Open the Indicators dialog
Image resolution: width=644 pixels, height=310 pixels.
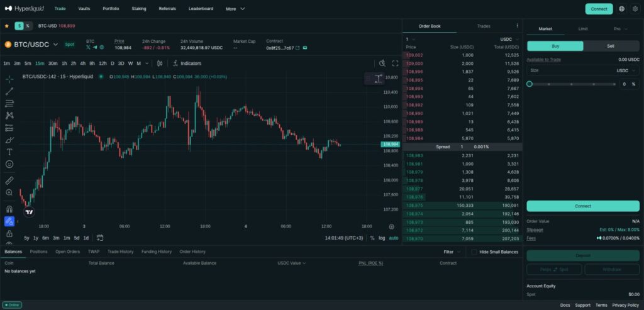[187, 64]
